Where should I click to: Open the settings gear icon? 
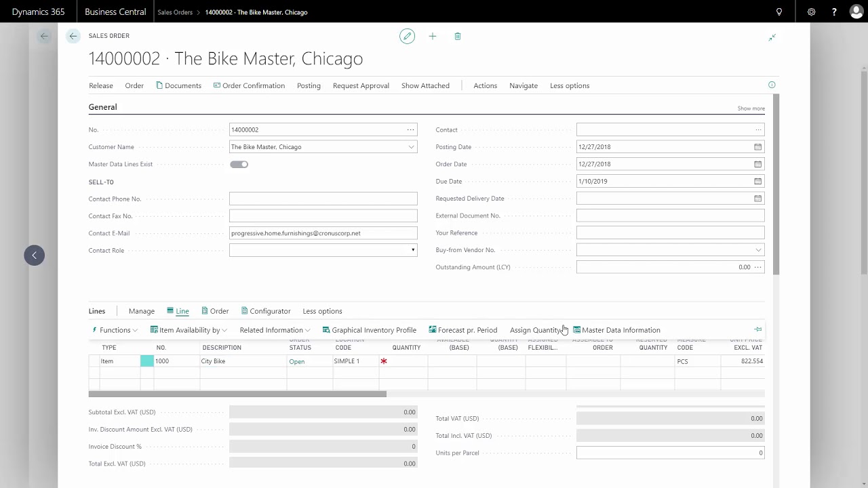pyautogui.click(x=811, y=12)
